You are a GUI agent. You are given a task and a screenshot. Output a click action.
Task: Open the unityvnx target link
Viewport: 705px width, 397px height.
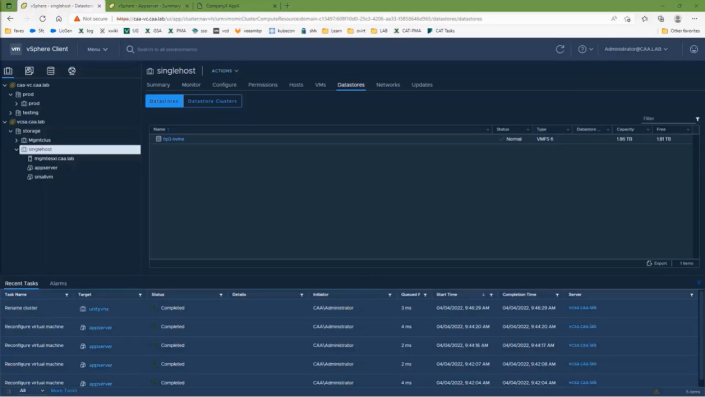[98, 309]
